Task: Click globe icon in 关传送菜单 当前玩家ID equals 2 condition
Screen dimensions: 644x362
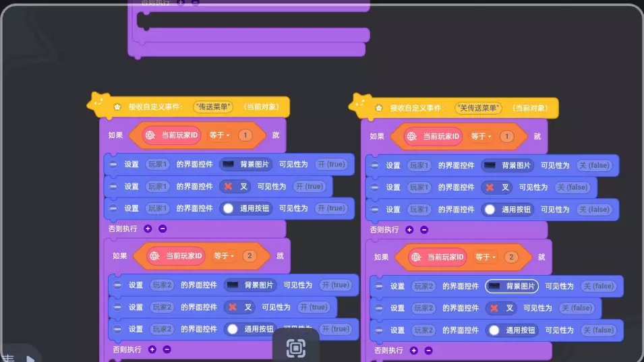Action: coord(415,257)
